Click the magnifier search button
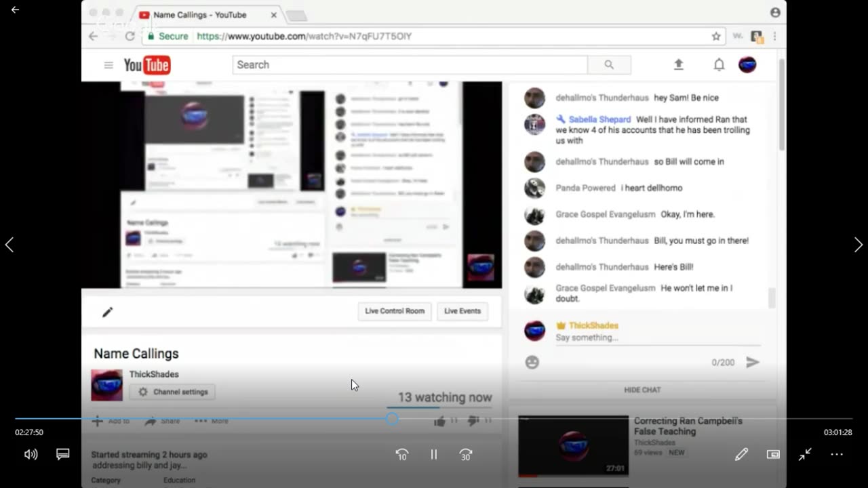868x488 pixels. pyautogui.click(x=609, y=65)
